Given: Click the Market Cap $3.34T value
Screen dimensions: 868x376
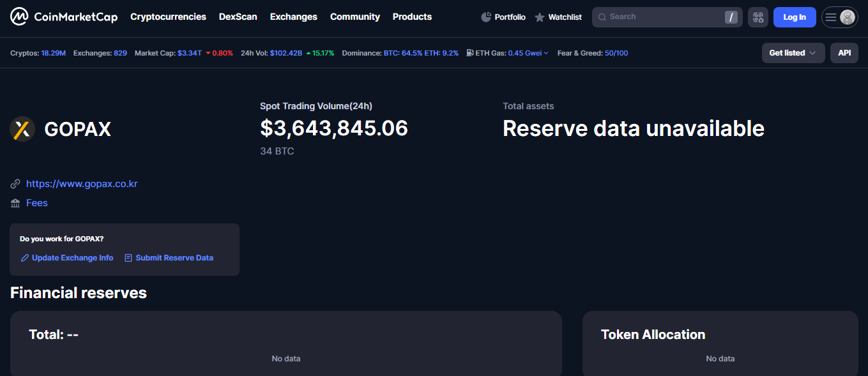Looking at the screenshot, I should coord(190,53).
